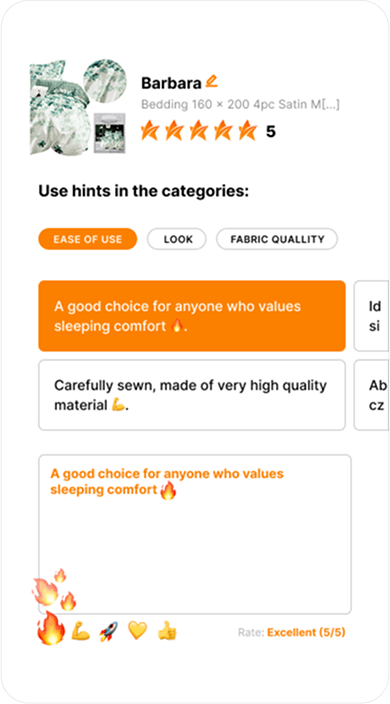The width and height of the screenshot is (390, 704).
Task: Choose the 'Carefully sewn' hint card
Action: pyautogui.click(x=192, y=395)
